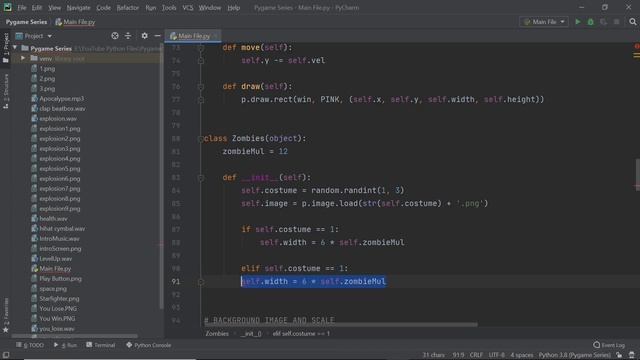Run the Main File configuration
The height and width of the screenshot is (360, 640).
tap(578, 22)
